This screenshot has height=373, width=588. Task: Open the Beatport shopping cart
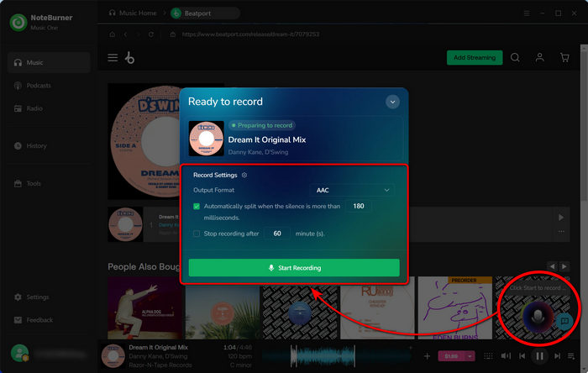coord(564,57)
